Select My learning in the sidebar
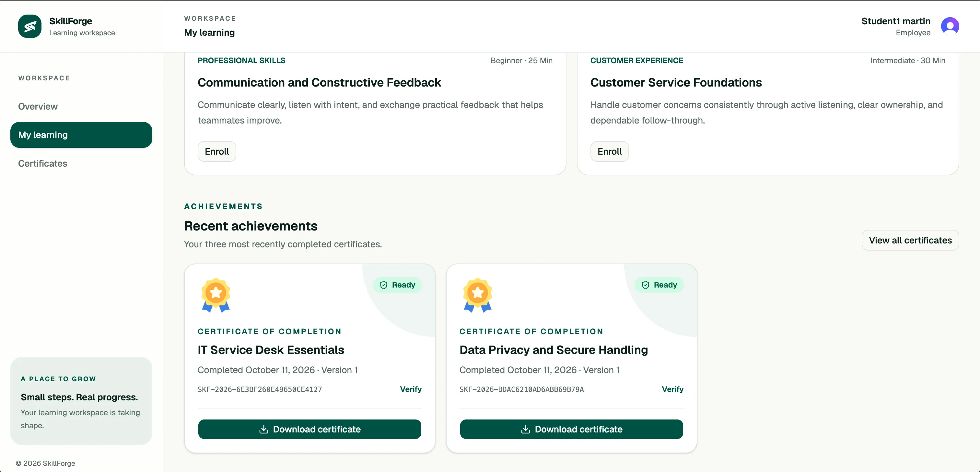This screenshot has height=472, width=980. 81,135
